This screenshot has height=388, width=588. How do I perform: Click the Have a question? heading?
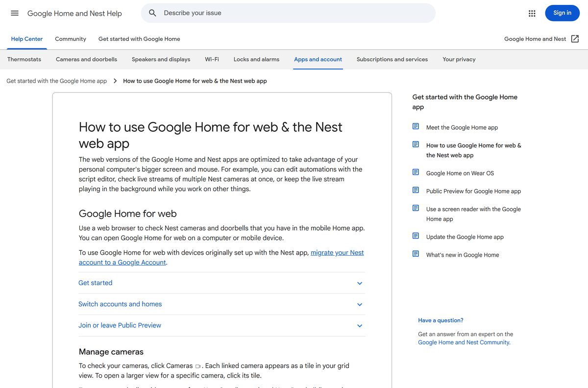(x=441, y=320)
